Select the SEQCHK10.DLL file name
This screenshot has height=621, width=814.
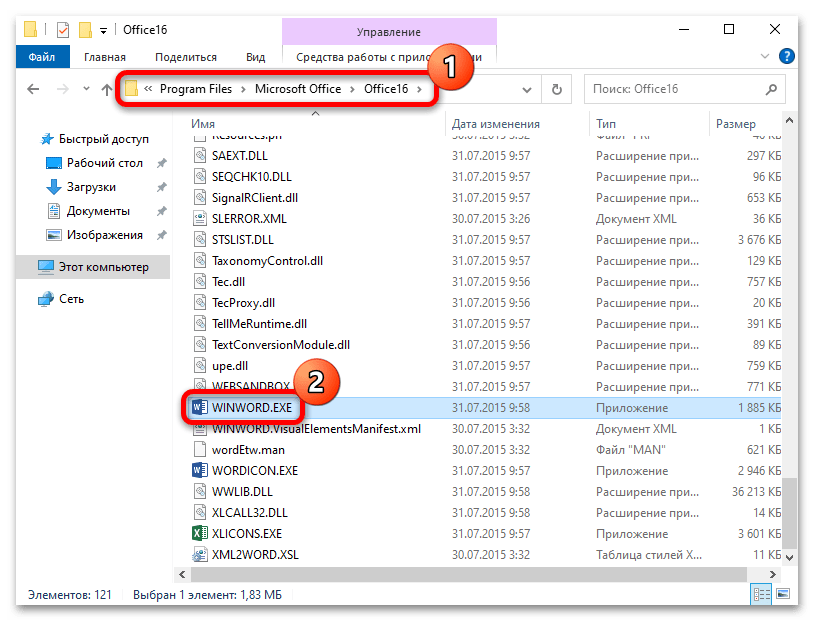pyautogui.click(x=252, y=177)
